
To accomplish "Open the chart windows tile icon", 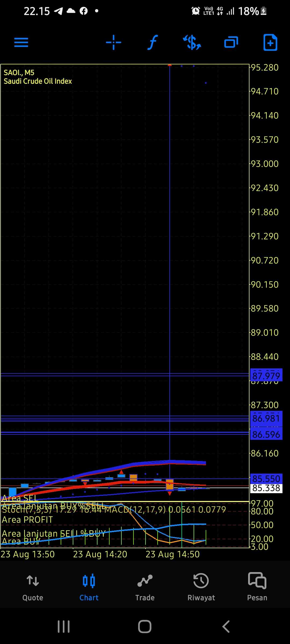I will [231, 42].
